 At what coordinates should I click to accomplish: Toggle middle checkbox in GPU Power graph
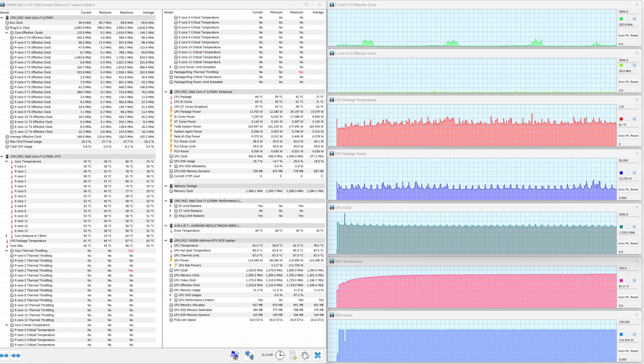[x=628, y=334]
